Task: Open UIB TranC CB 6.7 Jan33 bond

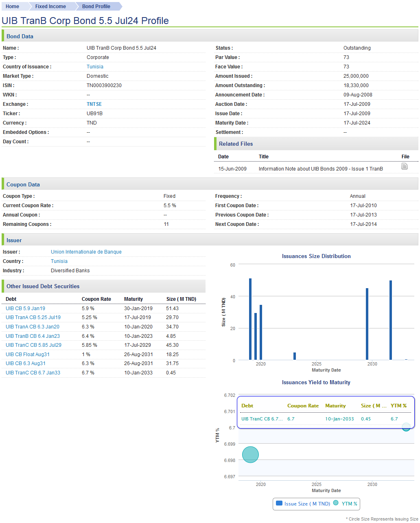Action: click(33, 373)
